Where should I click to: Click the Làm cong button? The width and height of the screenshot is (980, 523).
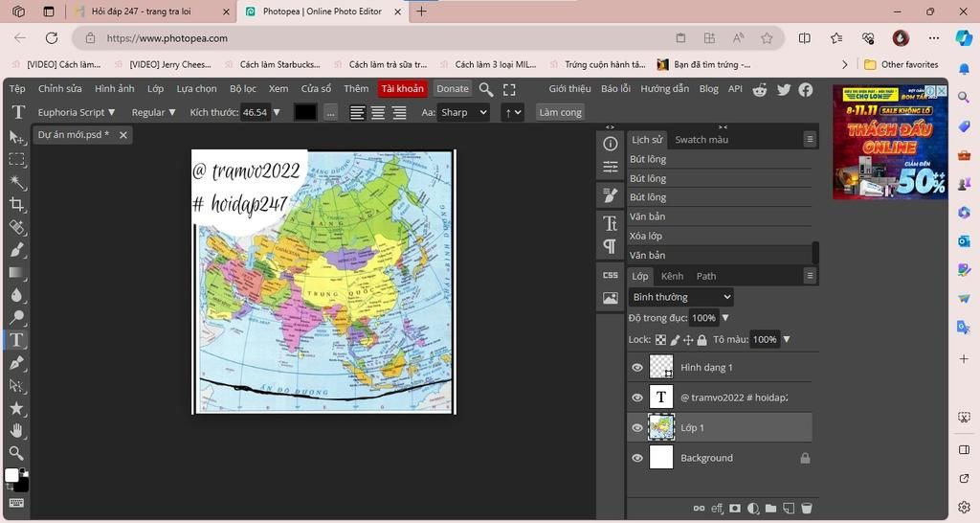[560, 112]
